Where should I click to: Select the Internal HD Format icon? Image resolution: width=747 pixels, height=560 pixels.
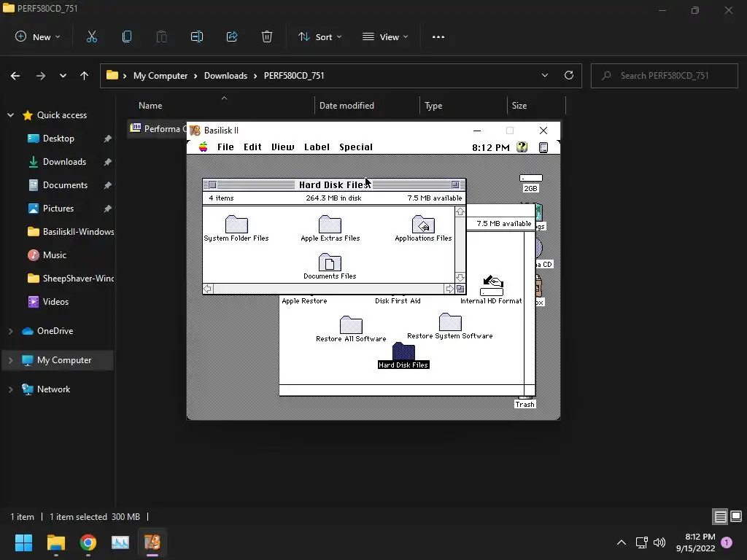coord(491,289)
